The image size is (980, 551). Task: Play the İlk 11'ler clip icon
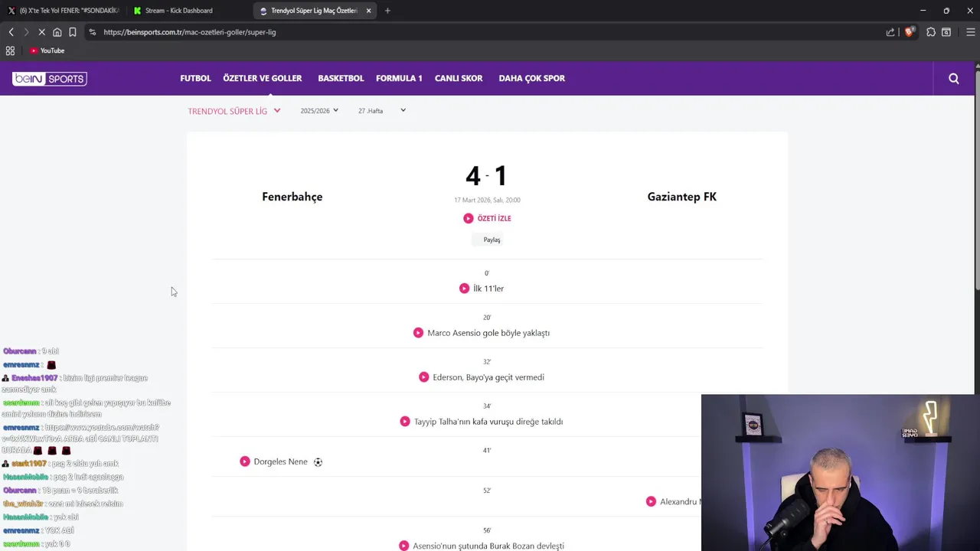[464, 289]
